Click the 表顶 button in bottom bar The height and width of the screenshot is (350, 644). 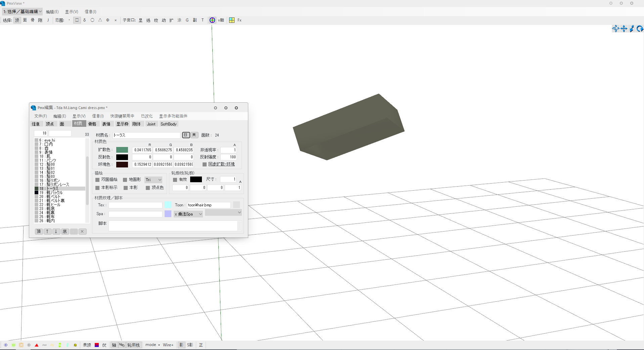[x=87, y=345]
